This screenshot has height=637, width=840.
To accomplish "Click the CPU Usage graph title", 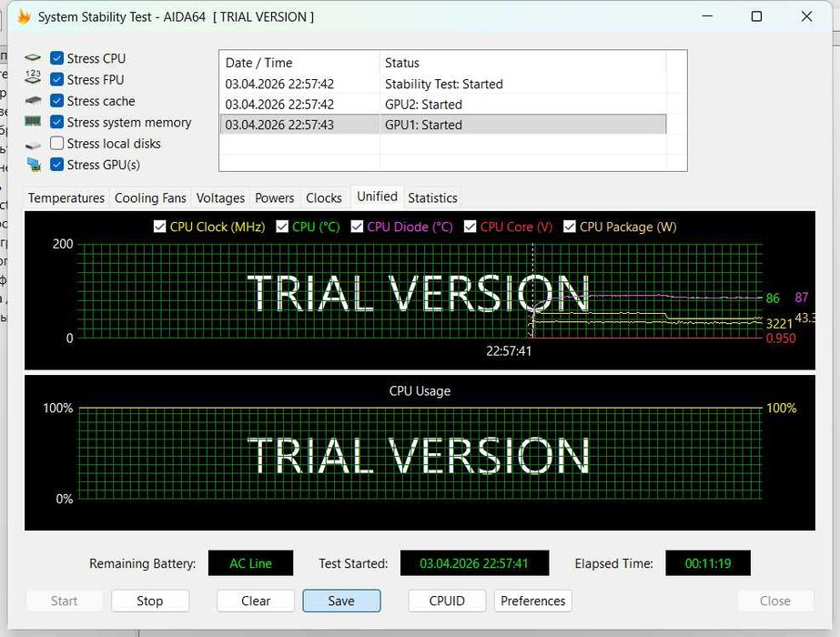I will (420, 391).
